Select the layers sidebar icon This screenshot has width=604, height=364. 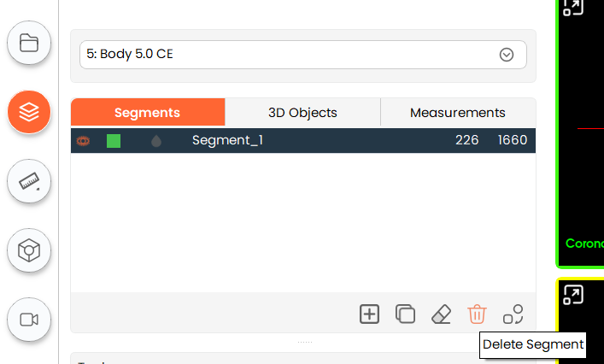click(x=30, y=112)
